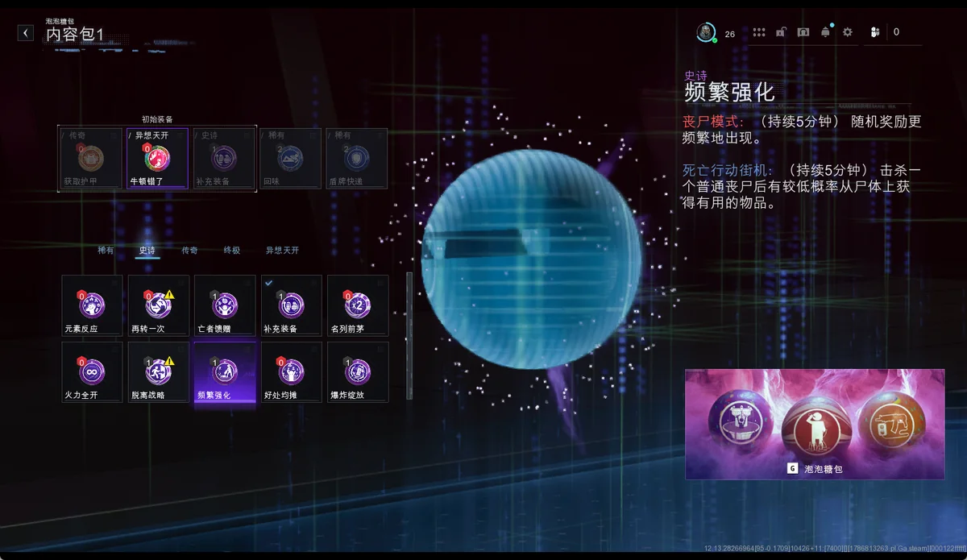Screen dimensions: 967x560
Task: Click the 频繁强化 heading in details
Action: tap(729, 91)
